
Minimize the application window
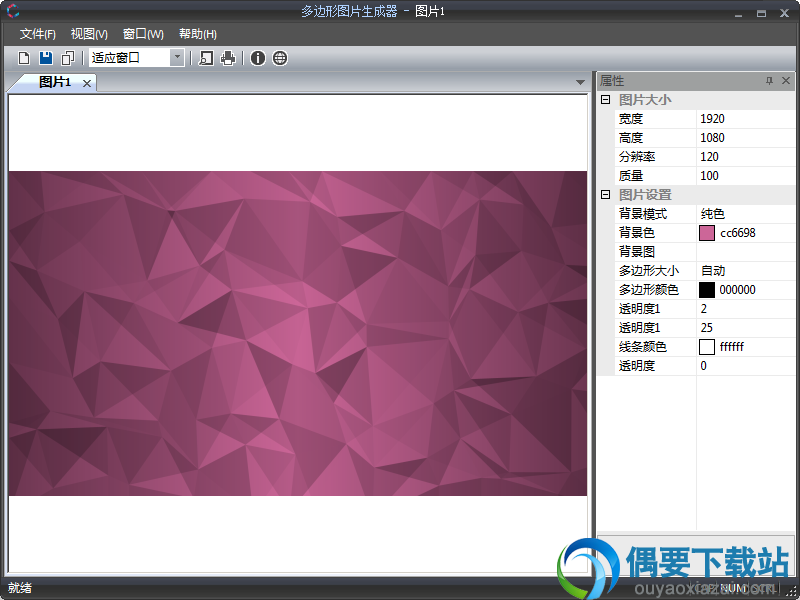[738, 14]
